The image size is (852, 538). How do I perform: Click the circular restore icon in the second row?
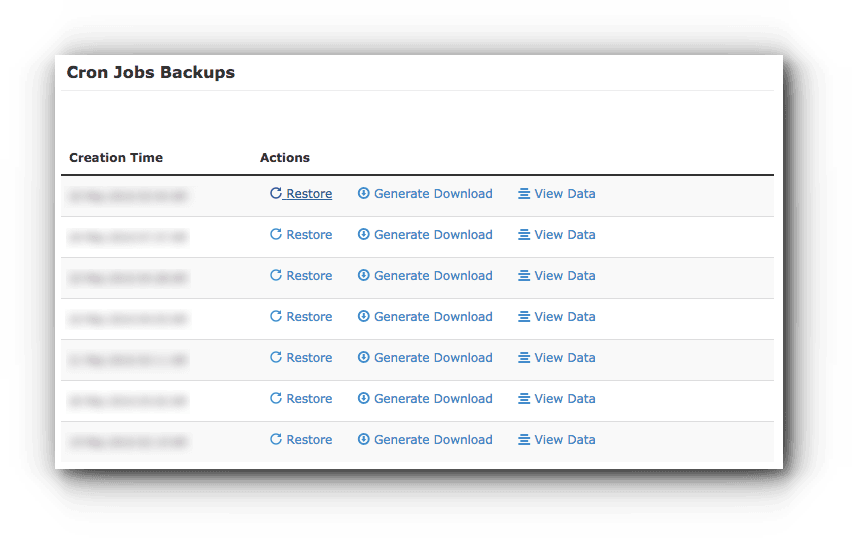point(276,234)
